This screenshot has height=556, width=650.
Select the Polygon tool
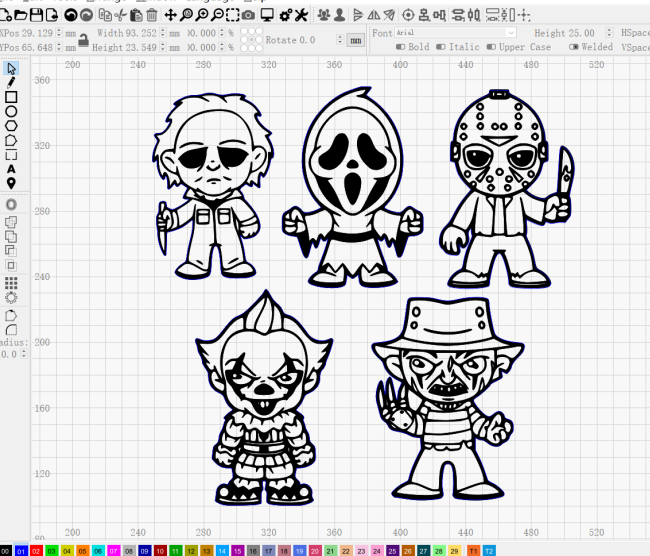point(11,126)
